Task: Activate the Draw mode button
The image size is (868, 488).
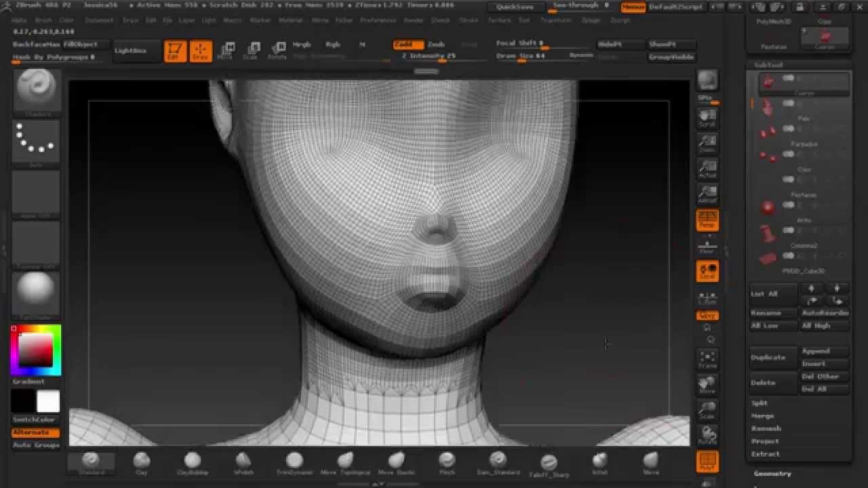Action: pos(200,51)
